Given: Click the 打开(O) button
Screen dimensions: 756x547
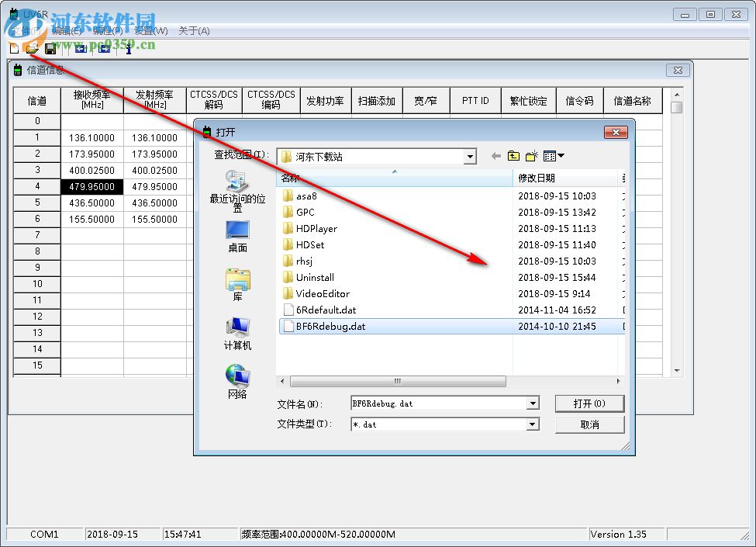Looking at the screenshot, I should [x=589, y=403].
